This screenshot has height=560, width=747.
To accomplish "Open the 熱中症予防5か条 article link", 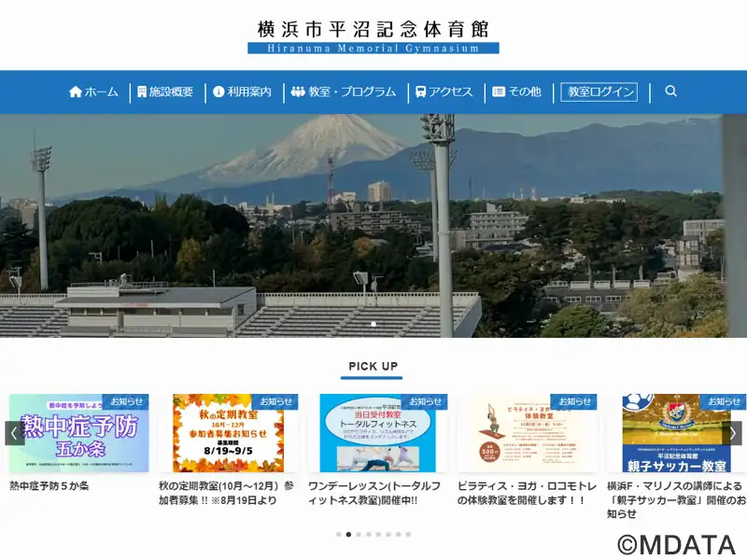I will coord(49,486).
